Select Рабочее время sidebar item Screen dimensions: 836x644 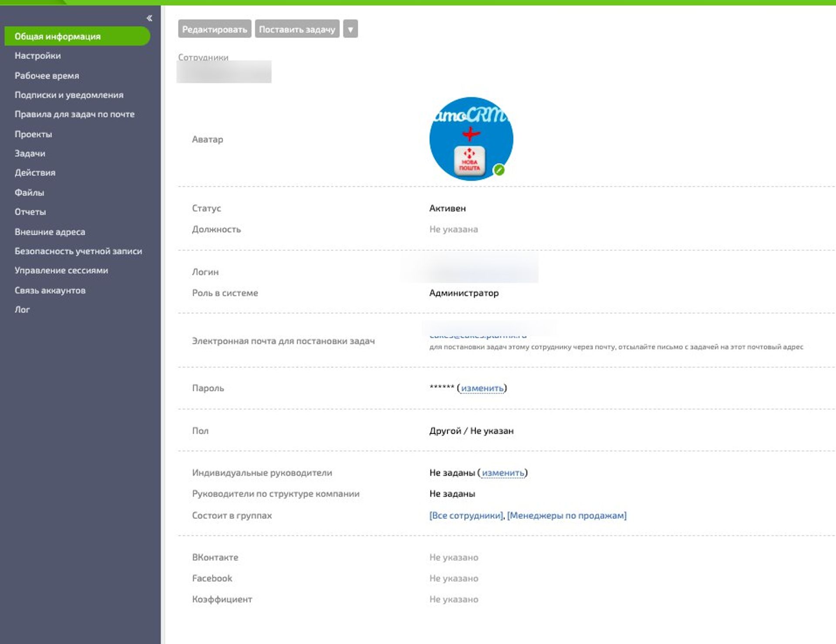pos(47,76)
